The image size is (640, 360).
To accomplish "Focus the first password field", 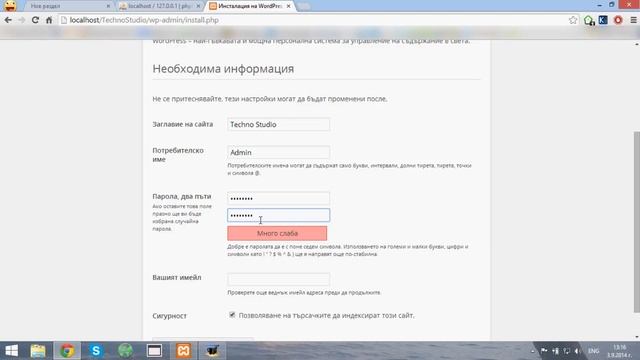I will click(278, 198).
